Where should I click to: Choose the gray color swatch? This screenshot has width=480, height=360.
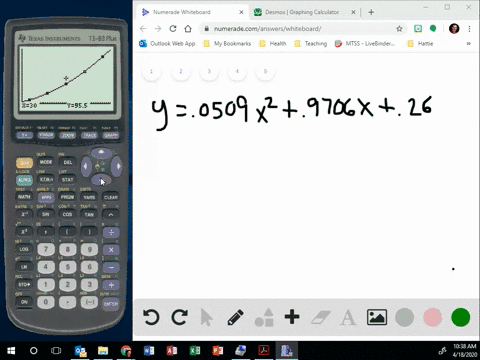tap(404, 317)
